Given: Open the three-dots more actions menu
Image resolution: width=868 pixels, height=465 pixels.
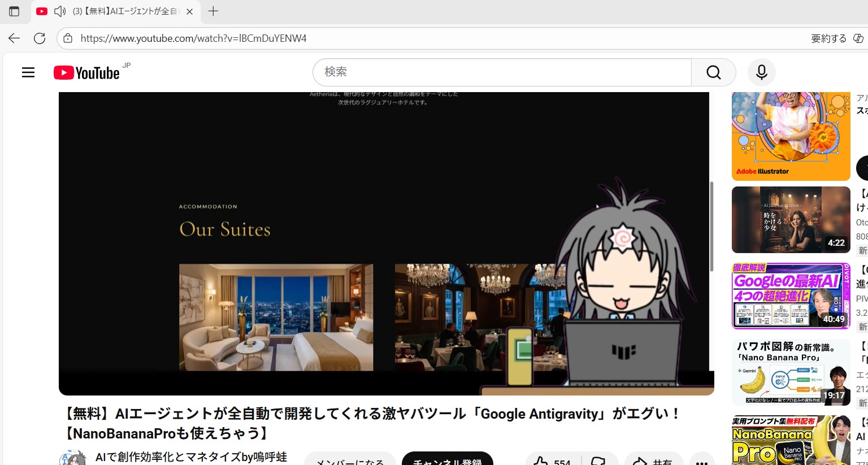Looking at the screenshot, I should point(701,461).
